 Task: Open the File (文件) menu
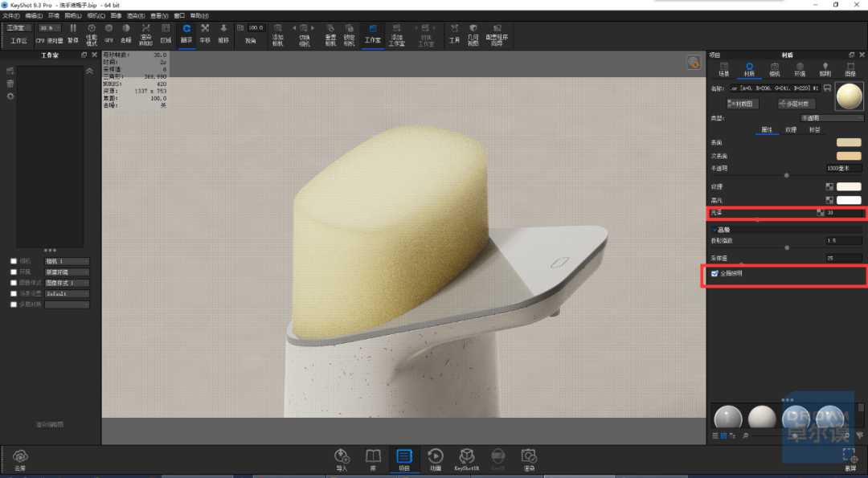click(x=11, y=16)
